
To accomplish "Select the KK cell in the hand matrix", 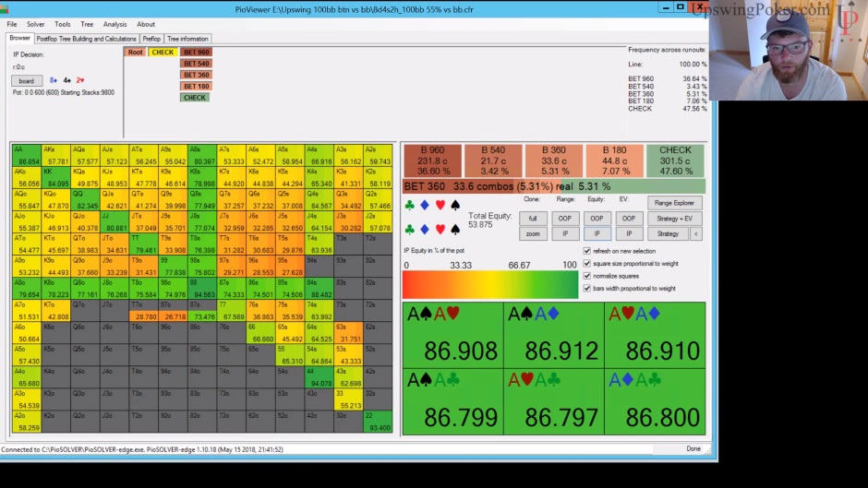I will (56, 178).
